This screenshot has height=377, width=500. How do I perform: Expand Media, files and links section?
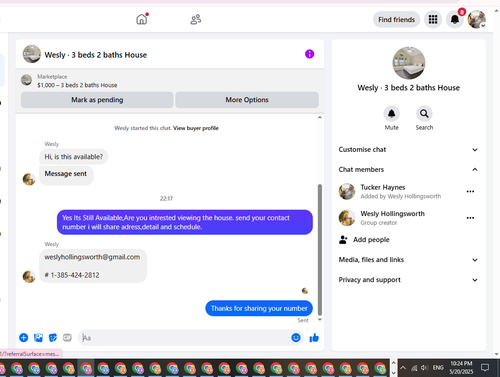408,260
